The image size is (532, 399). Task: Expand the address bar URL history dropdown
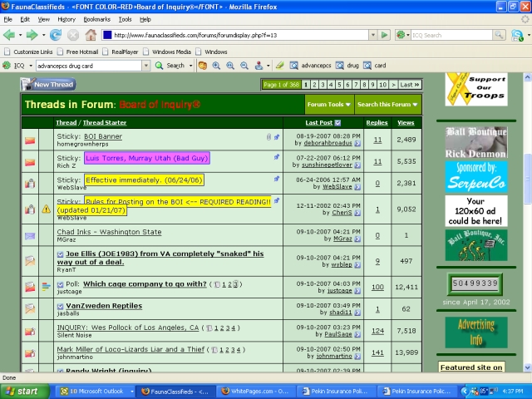click(373, 35)
